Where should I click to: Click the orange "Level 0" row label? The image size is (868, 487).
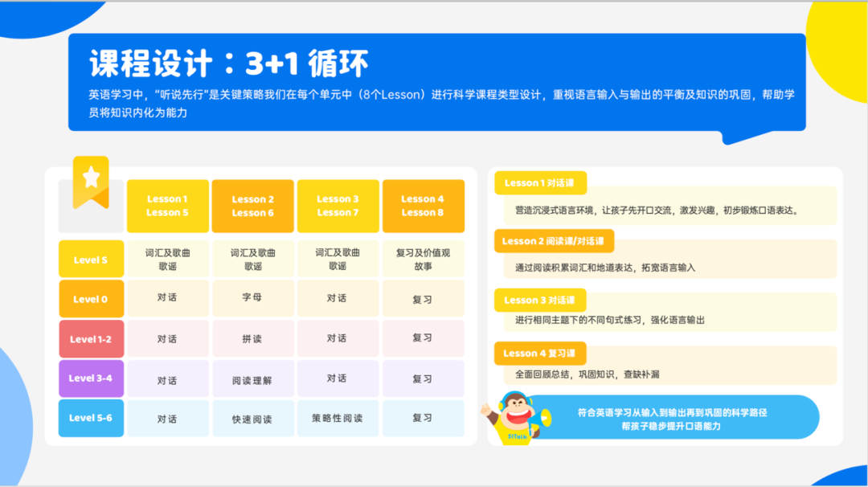pos(92,299)
